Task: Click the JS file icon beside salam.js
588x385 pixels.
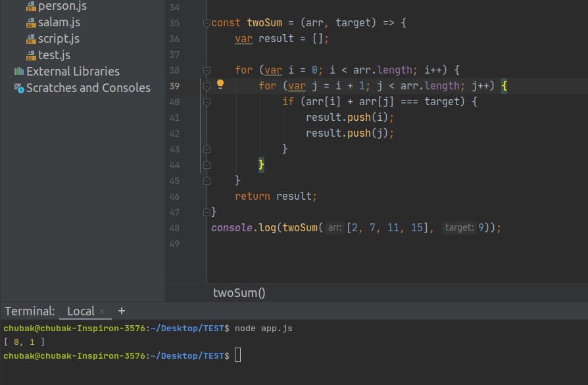Action: [31, 23]
